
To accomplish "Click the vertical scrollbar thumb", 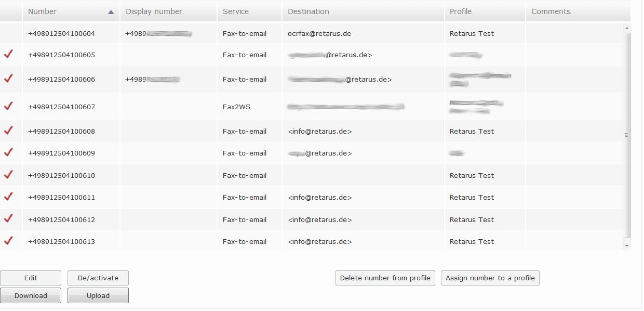I will coord(626,135).
